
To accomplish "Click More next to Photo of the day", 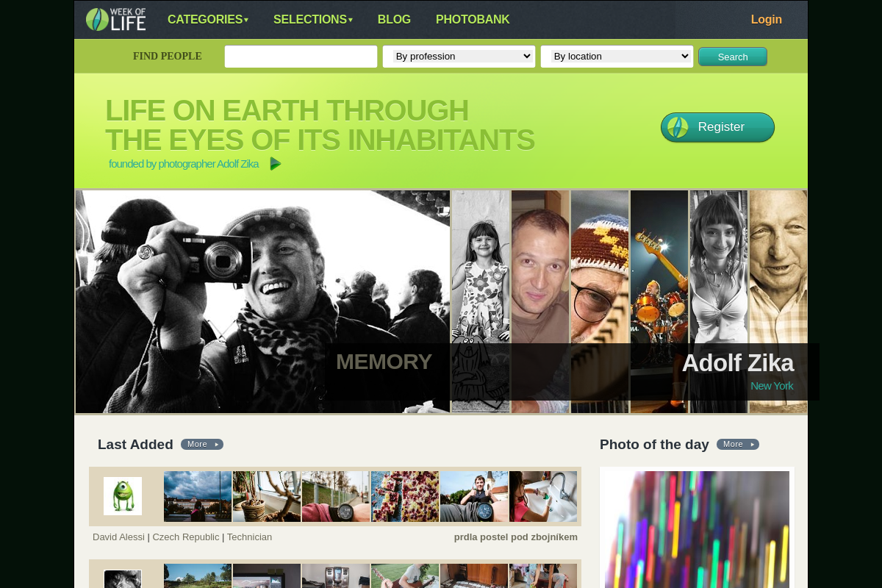I will coord(738,445).
